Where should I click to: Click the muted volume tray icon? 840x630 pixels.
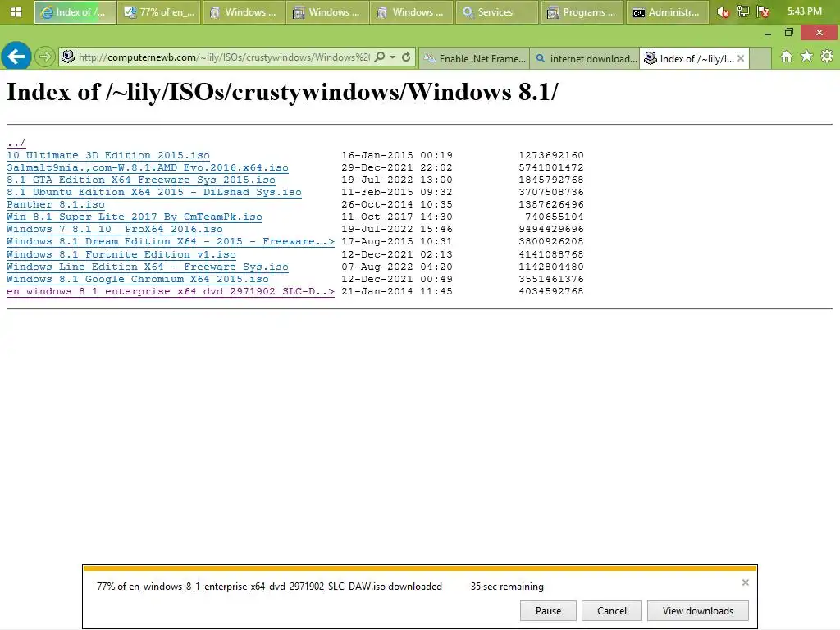723,11
